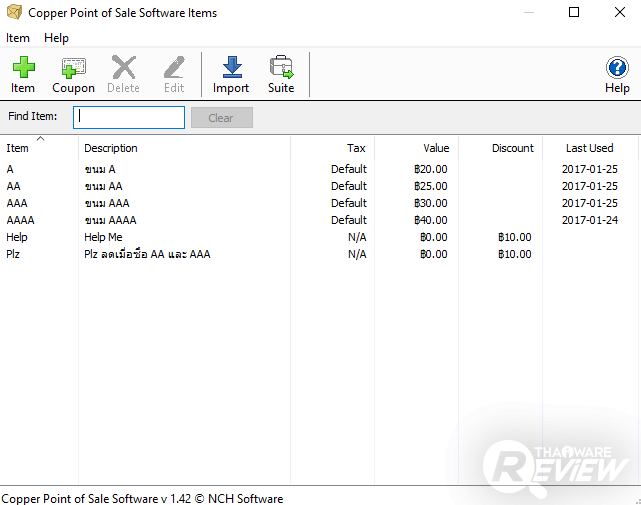Click the ฿40.00 value cell

tap(430, 220)
